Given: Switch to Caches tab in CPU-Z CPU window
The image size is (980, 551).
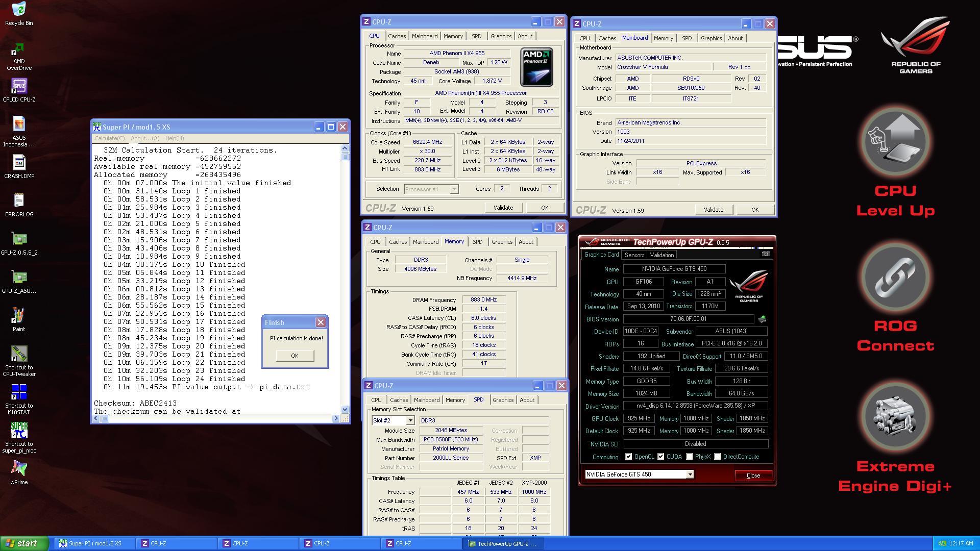Looking at the screenshot, I should 397,36.
